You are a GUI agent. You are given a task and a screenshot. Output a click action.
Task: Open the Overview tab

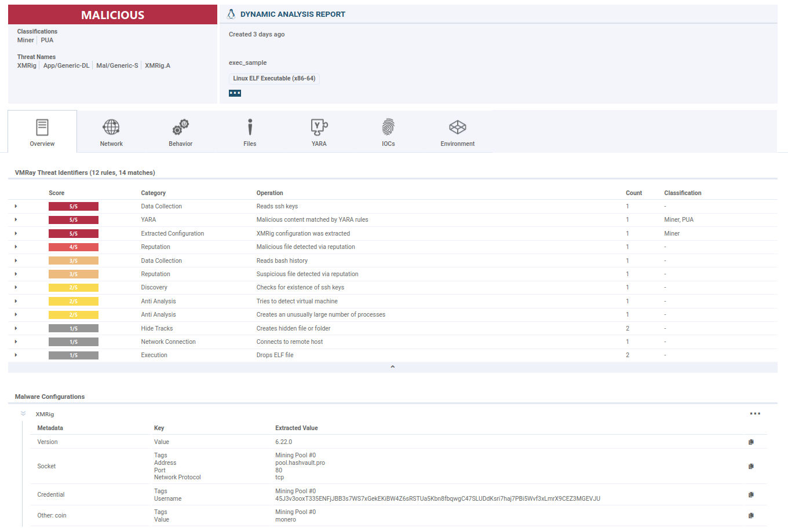[x=42, y=131]
